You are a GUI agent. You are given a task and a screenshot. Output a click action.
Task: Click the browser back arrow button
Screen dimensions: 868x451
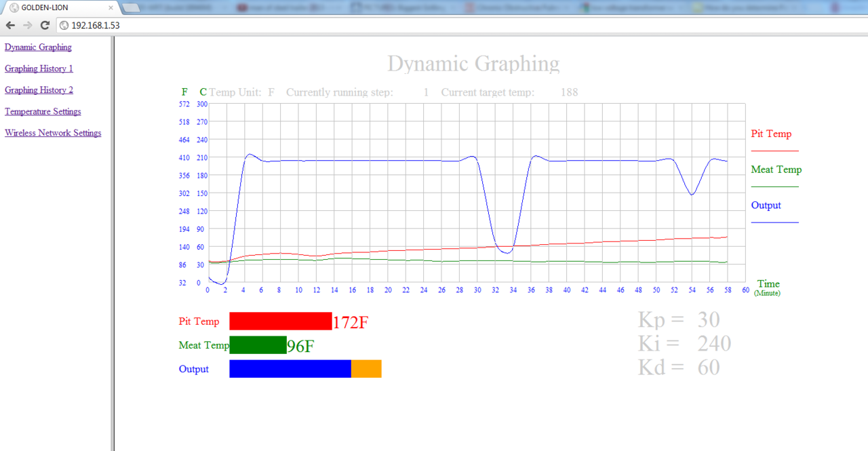click(10, 25)
